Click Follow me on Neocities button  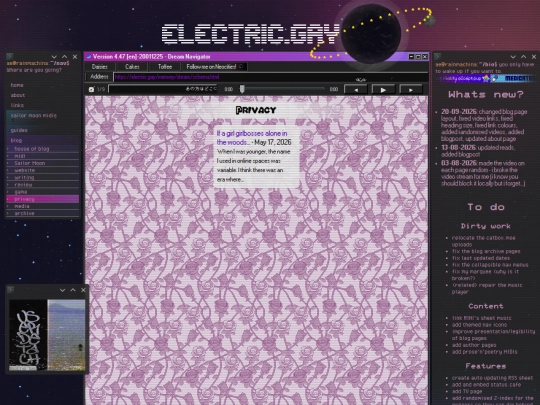point(214,67)
